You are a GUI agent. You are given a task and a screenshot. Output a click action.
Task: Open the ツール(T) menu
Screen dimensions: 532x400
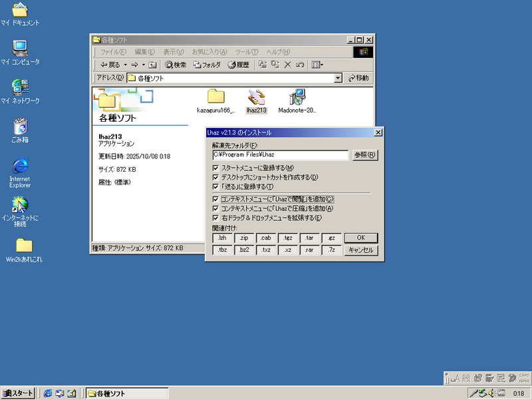247,52
